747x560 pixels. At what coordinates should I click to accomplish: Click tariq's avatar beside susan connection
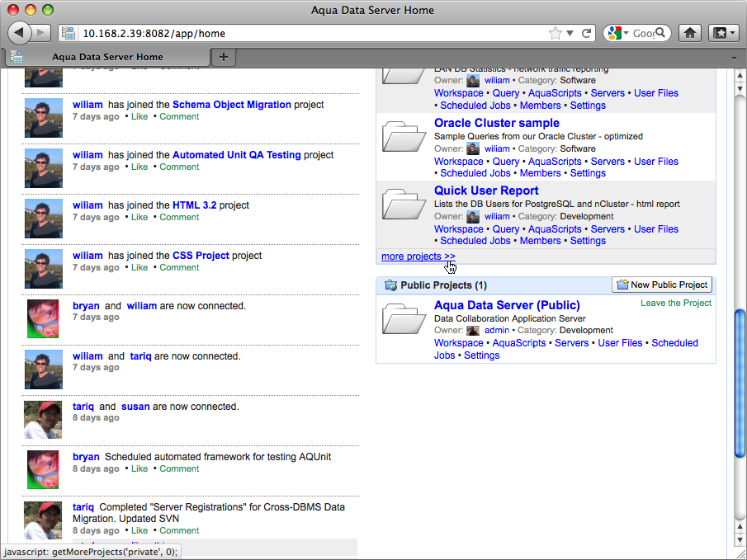43,420
